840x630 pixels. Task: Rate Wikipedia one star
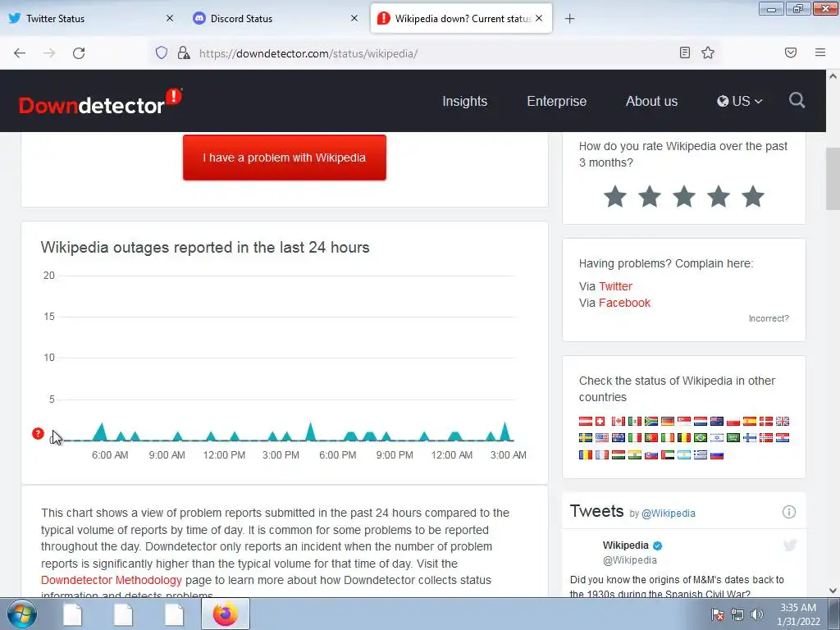tap(615, 196)
